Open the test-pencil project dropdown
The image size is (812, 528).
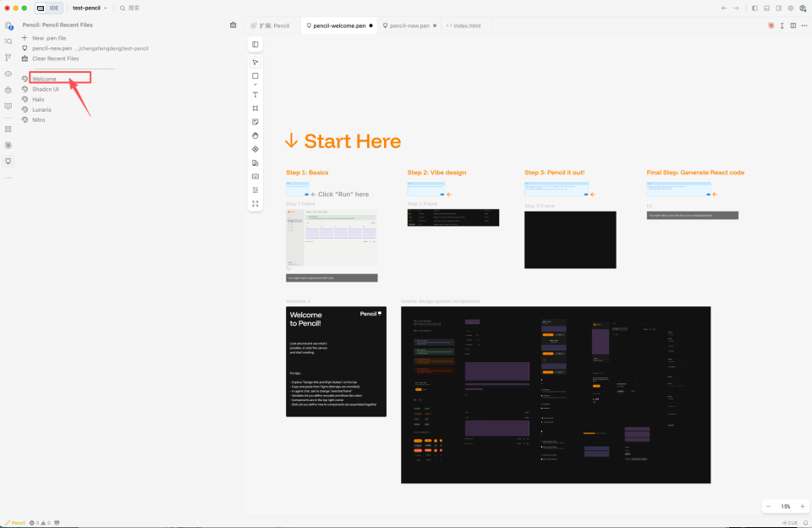tap(90, 8)
